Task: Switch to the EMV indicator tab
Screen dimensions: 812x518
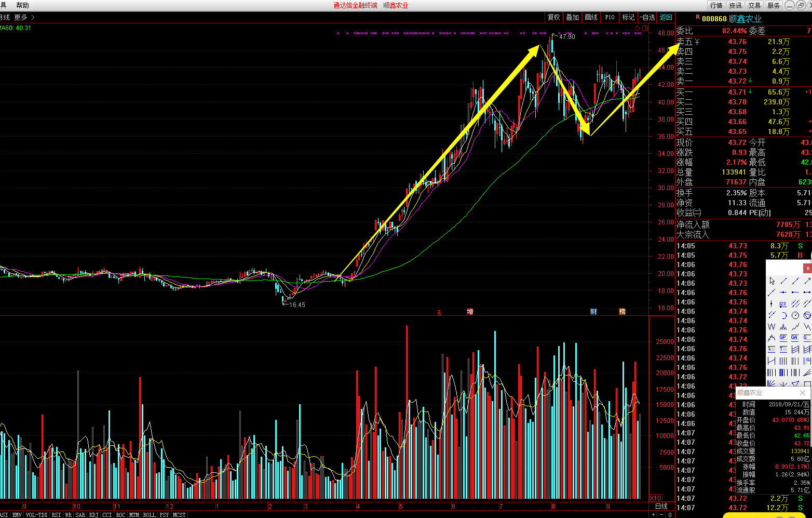Action: tap(17, 515)
